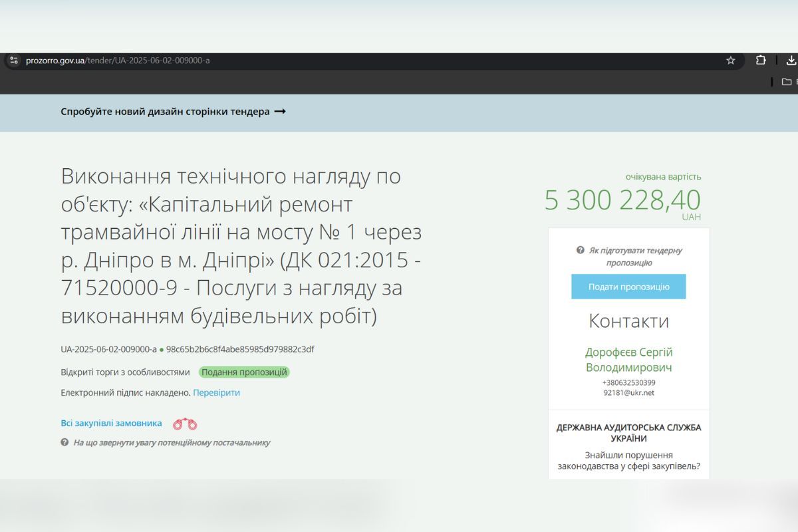The height and width of the screenshot is (532, 798).
Task: Click the red handcuffs icon beside customer purchases
Action: point(185,424)
